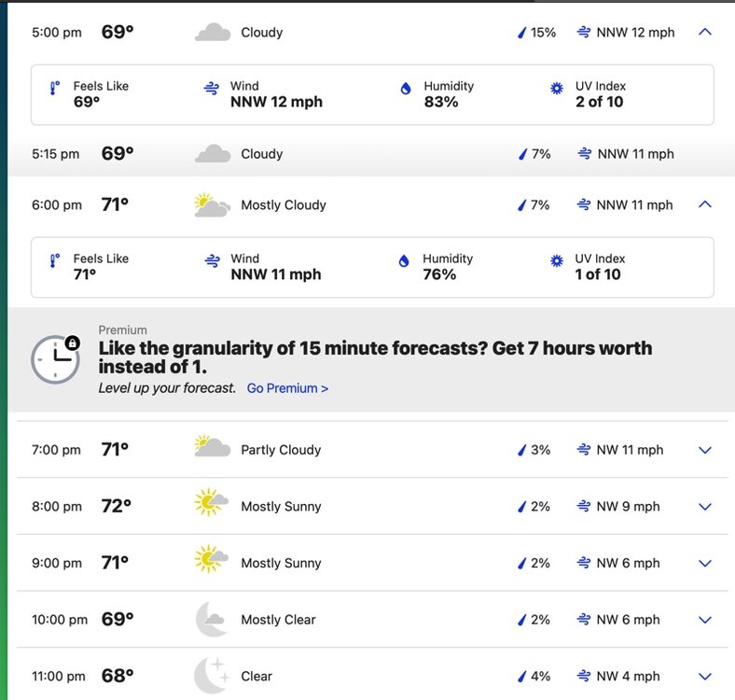735x700 pixels.
Task: Click the thermometer icon beside Feels Like 71°
Action: coord(55,262)
